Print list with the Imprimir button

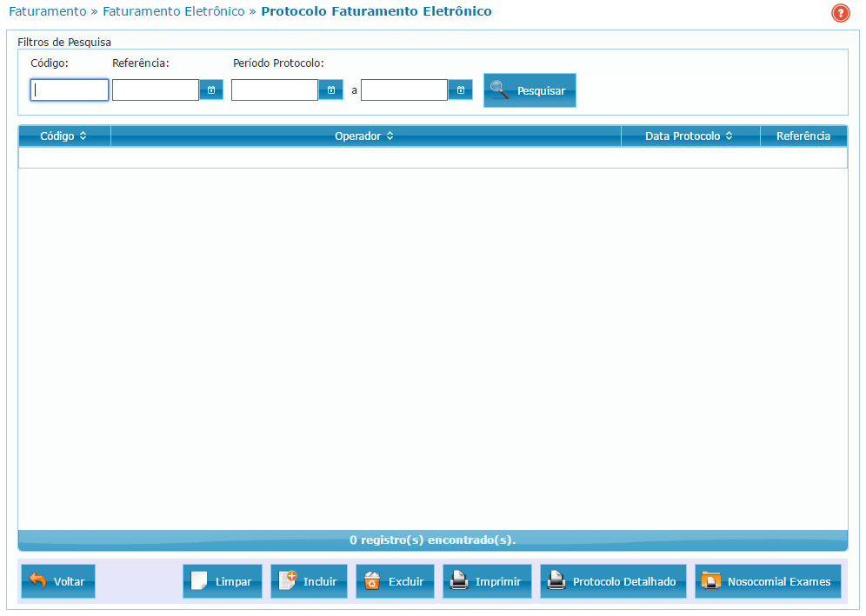click(x=487, y=581)
